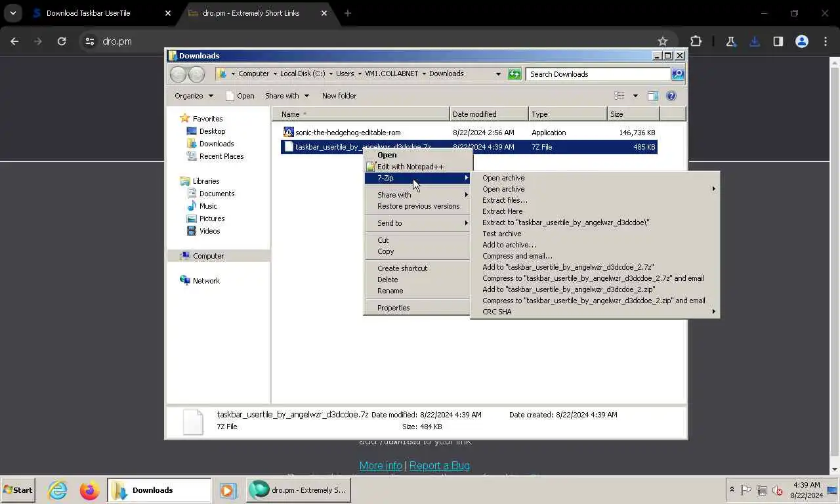This screenshot has height=504, width=840.
Task: Open the view options dropdown arrow
Action: coord(635,96)
